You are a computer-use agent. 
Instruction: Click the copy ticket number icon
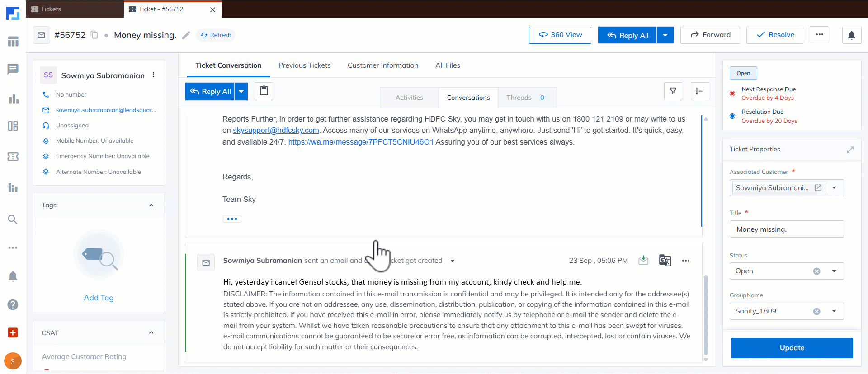tap(94, 35)
